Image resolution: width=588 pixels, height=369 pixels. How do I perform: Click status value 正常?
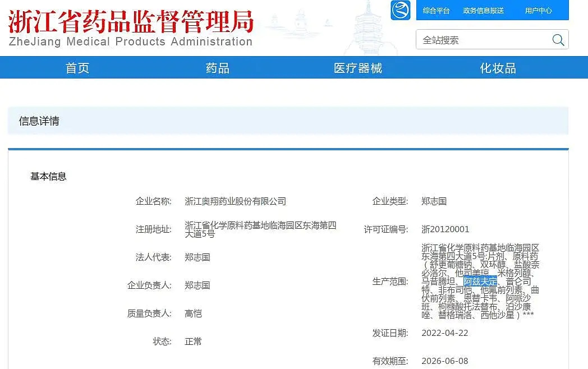pos(193,342)
